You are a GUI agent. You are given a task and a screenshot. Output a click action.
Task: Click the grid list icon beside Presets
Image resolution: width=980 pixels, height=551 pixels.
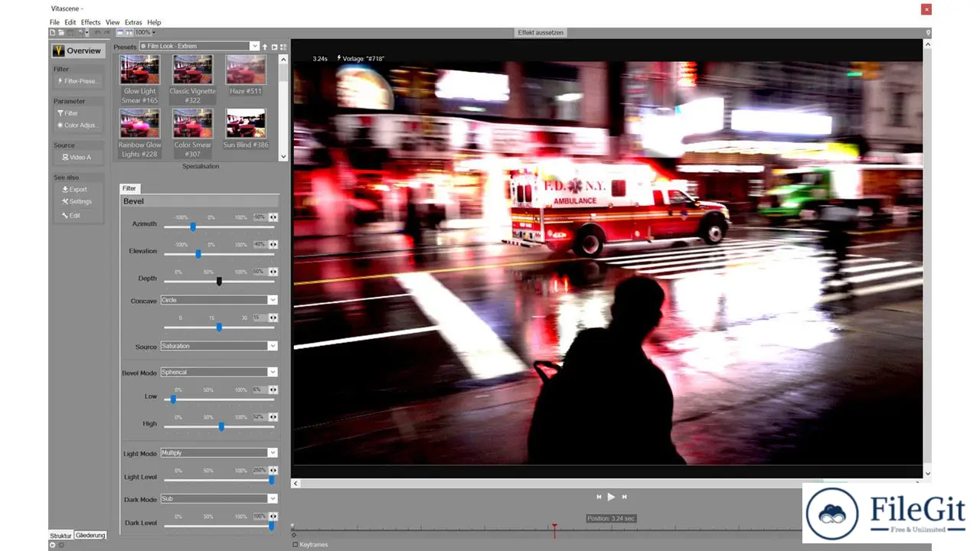tap(283, 47)
